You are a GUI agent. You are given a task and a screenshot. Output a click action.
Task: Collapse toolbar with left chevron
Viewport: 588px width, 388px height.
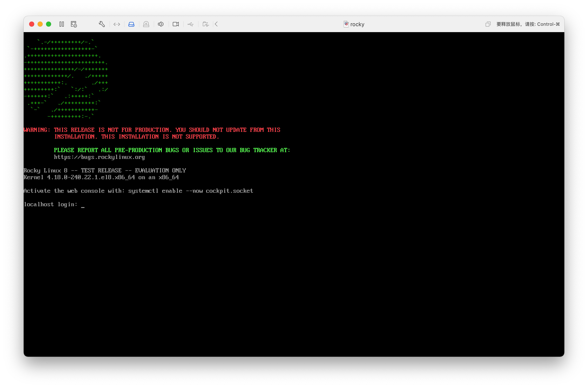216,24
